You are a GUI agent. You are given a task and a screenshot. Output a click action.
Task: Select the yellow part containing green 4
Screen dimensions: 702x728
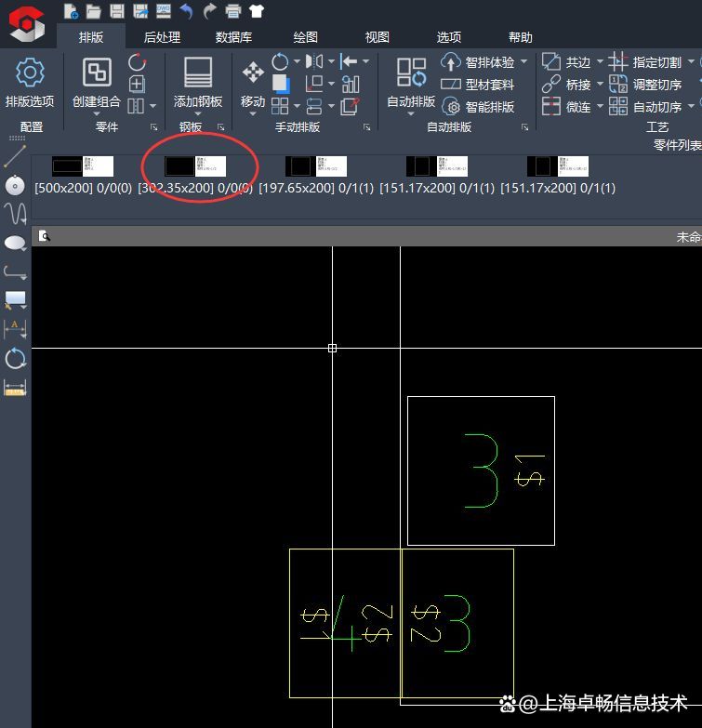pos(345,623)
